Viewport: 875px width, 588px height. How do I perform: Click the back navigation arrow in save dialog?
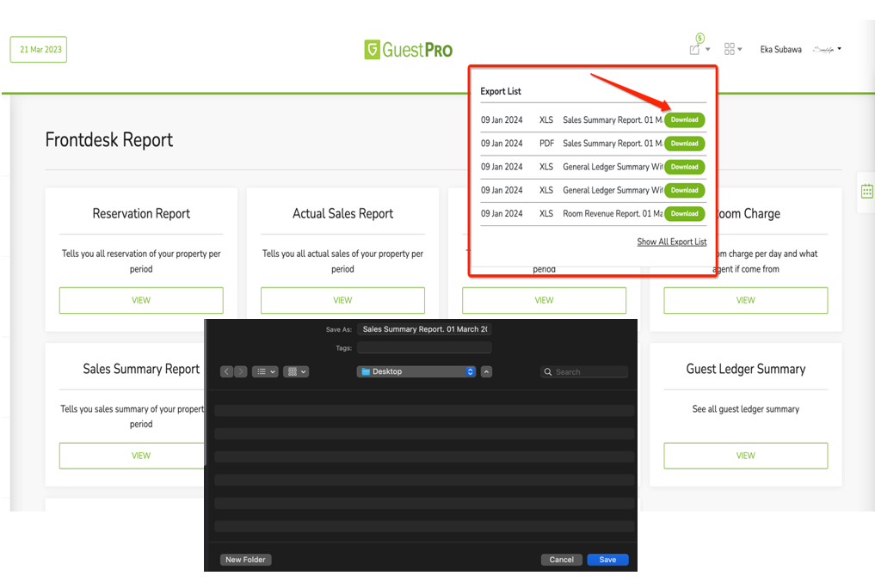[x=226, y=371]
